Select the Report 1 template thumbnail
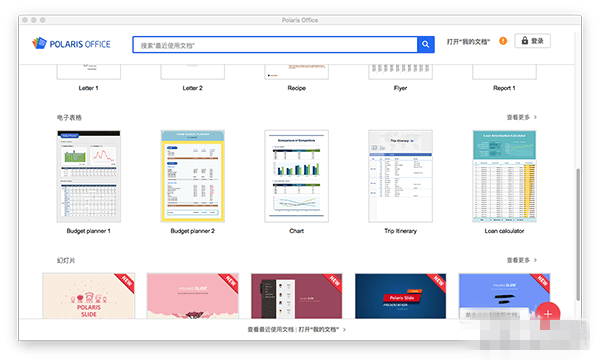Screen dimensions: 600x363 [504, 72]
